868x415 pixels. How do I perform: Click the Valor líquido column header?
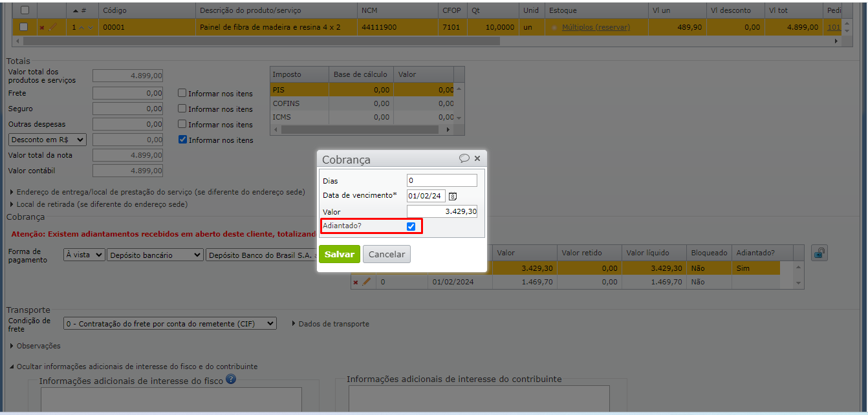point(655,253)
